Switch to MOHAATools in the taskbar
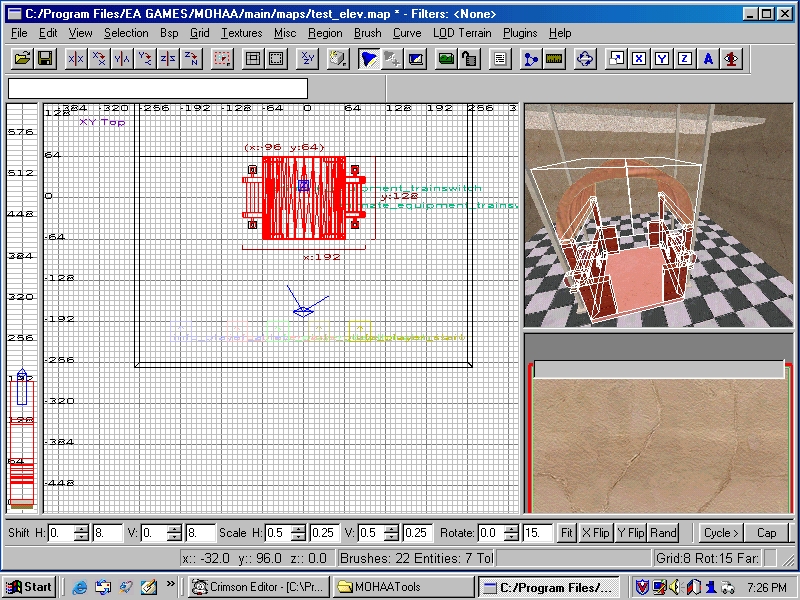 [x=403, y=587]
